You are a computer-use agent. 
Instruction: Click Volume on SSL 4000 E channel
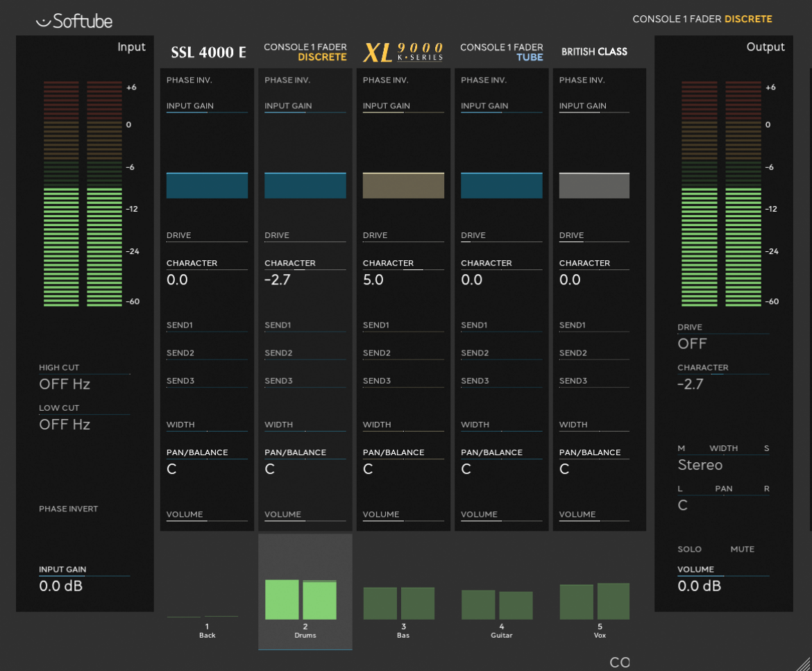pos(207,515)
